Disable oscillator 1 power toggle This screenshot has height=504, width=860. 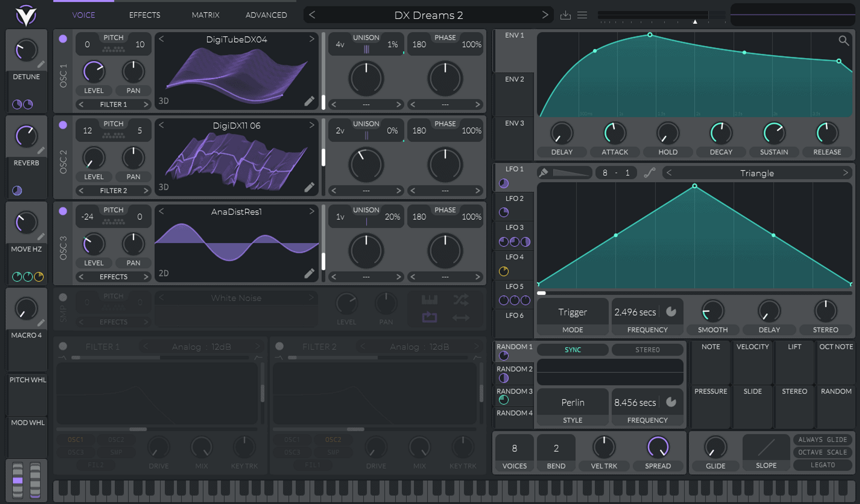tap(63, 39)
